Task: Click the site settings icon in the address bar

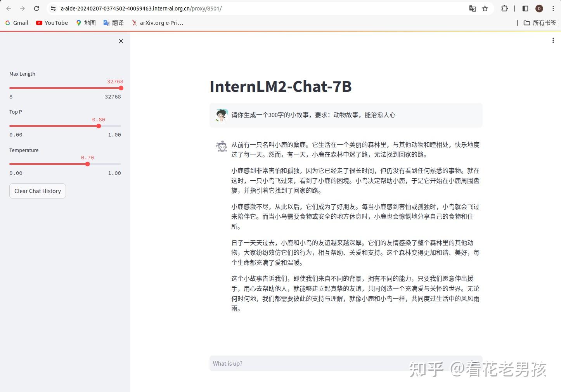Action: tap(52, 8)
